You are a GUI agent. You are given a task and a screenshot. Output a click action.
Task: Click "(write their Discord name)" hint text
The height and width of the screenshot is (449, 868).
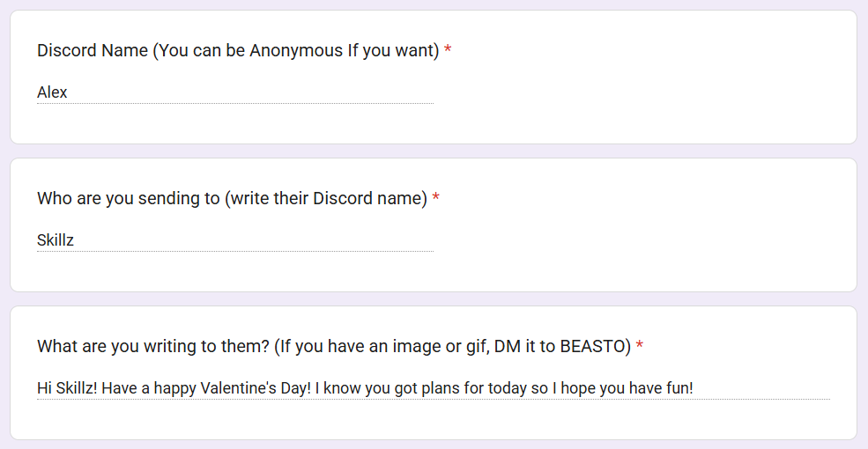pos(325,199)
